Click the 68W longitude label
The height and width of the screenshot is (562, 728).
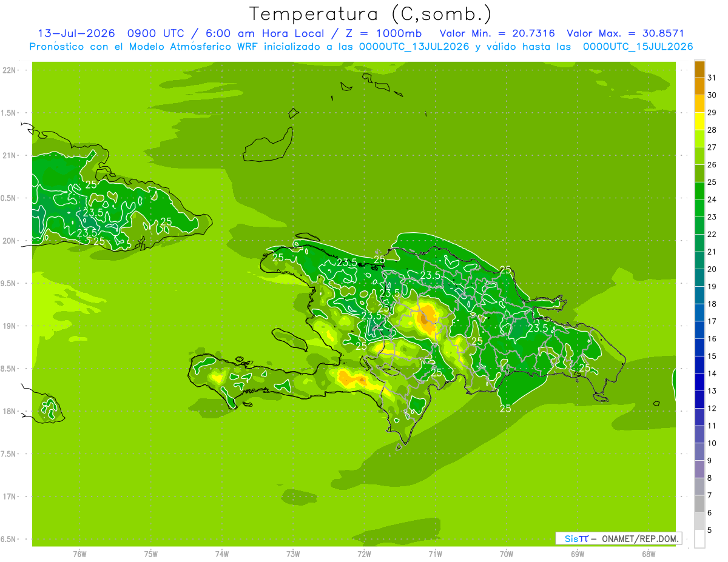coord(649,554)
